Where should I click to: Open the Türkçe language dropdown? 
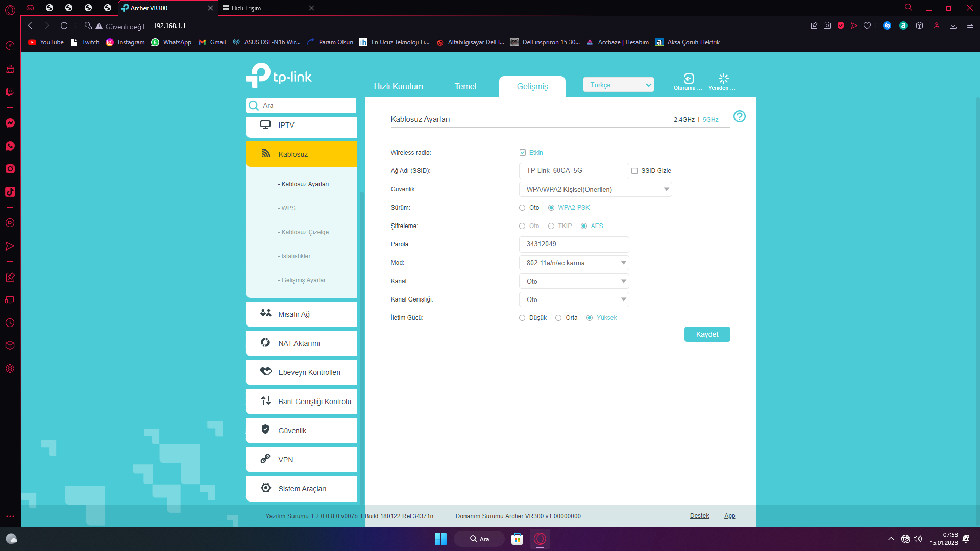618,85
